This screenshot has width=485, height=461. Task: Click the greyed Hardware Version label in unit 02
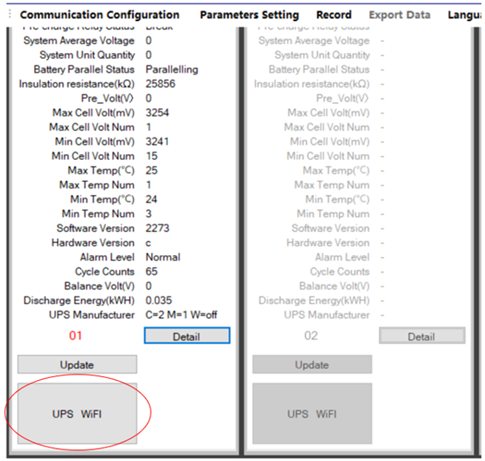coord(328,243)
